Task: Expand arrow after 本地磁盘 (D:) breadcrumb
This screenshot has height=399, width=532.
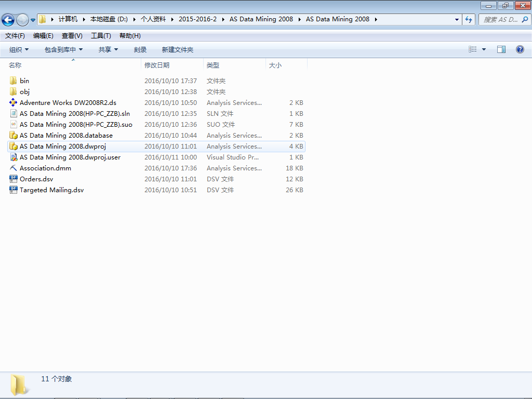Action: pyautogui.click(x=135, y=19)
